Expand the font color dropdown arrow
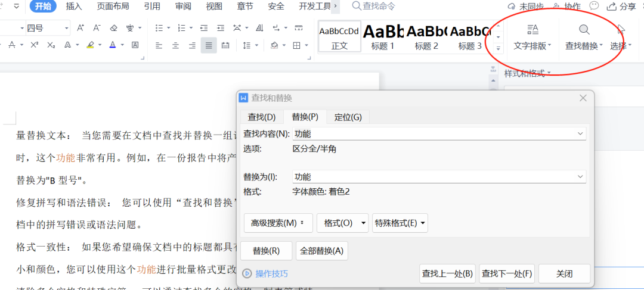The height and width of the screenshot is (290, 644). click(122, 45)
